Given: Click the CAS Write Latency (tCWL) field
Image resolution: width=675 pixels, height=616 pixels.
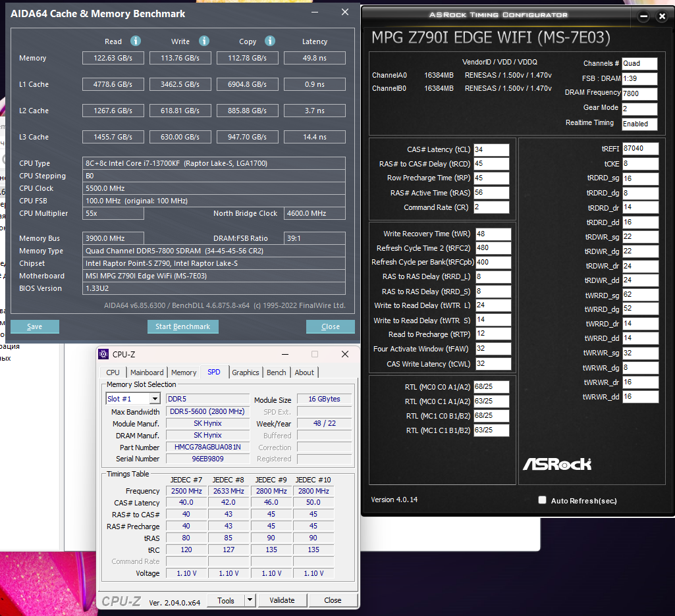Looking at the screenshot, I should [493, 363].
